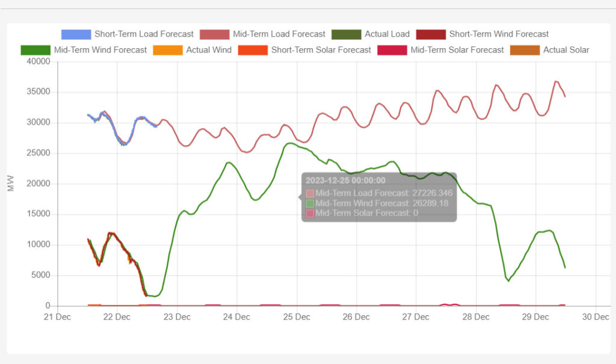This screenshot has width=616, height=364.
Task: Click the dark red Short-Term Wind Forecast swatch
Action: (431, 34)
